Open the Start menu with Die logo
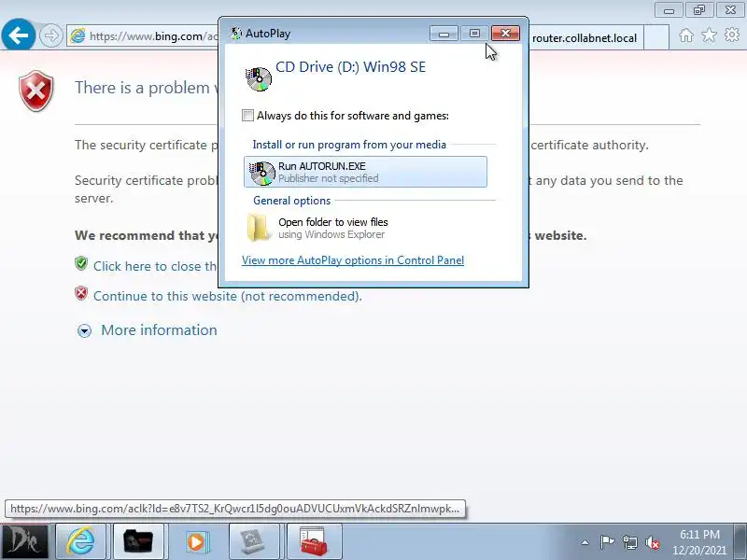The height and width of the screenshot is (560, 747). click(24, 541)
